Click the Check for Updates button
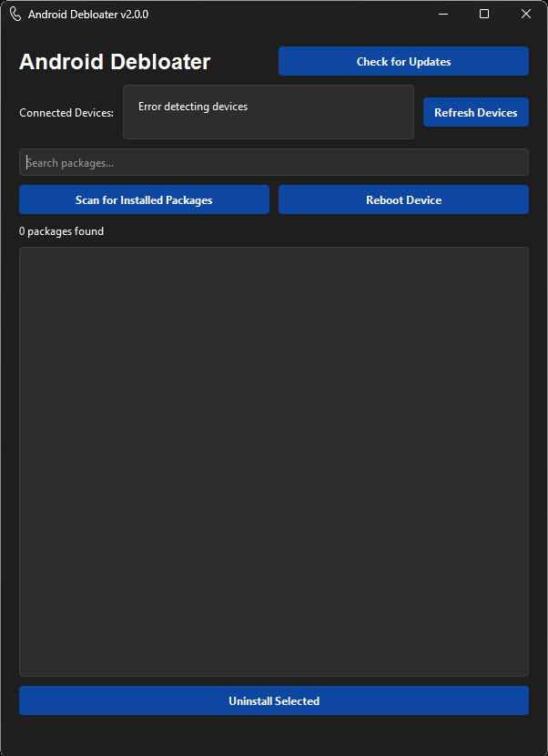This screenshot has width=548, height=756. tap(403, 61)
